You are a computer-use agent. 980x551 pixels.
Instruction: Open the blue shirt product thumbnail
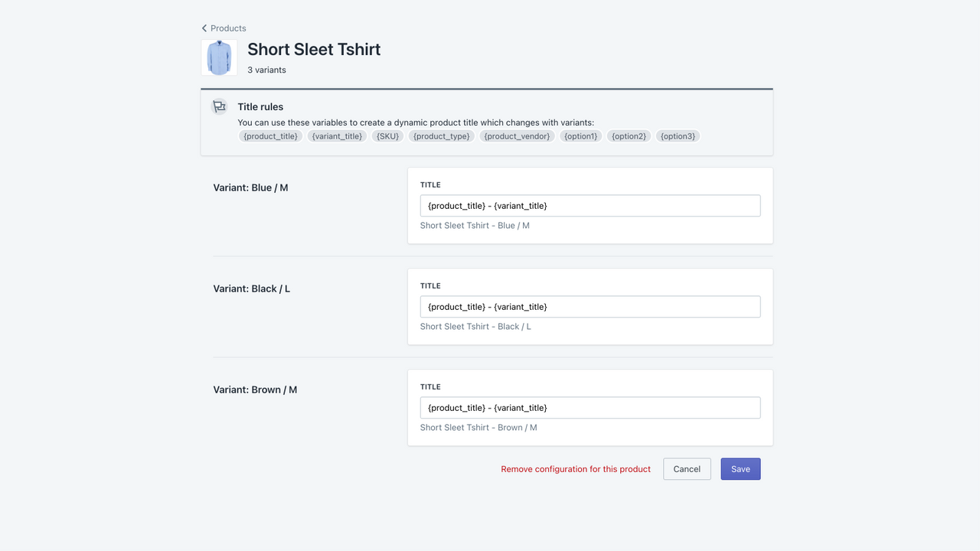(x=219, y=57)
